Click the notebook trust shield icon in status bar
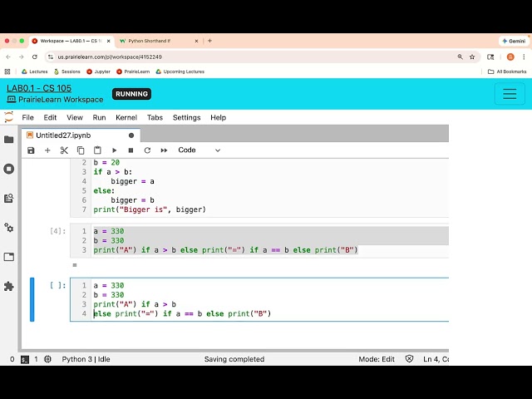Viewport: 532px width, 399px height. point(409,358)
